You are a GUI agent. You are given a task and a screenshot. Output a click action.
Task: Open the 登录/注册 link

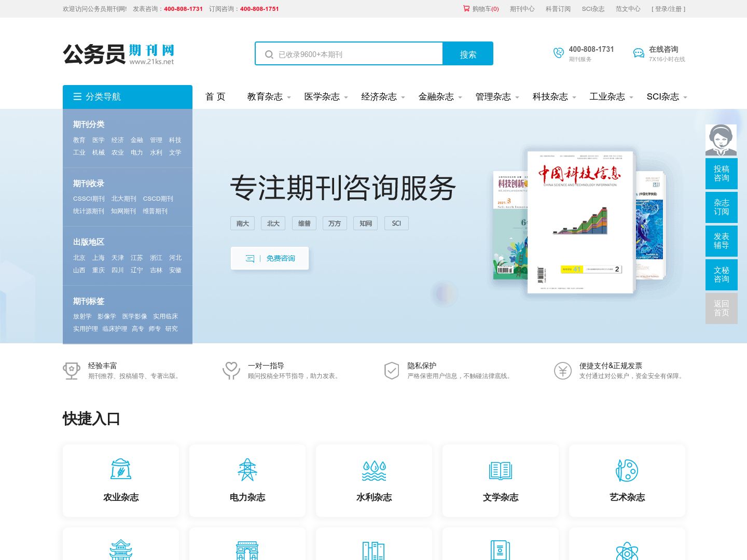[668, 9]
